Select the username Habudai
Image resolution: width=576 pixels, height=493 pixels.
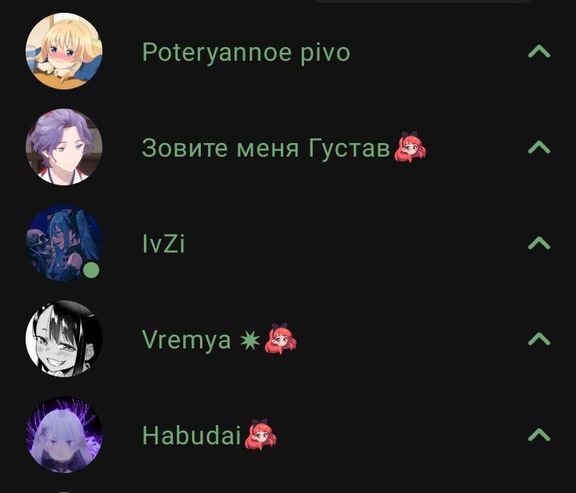coord(191,435)
